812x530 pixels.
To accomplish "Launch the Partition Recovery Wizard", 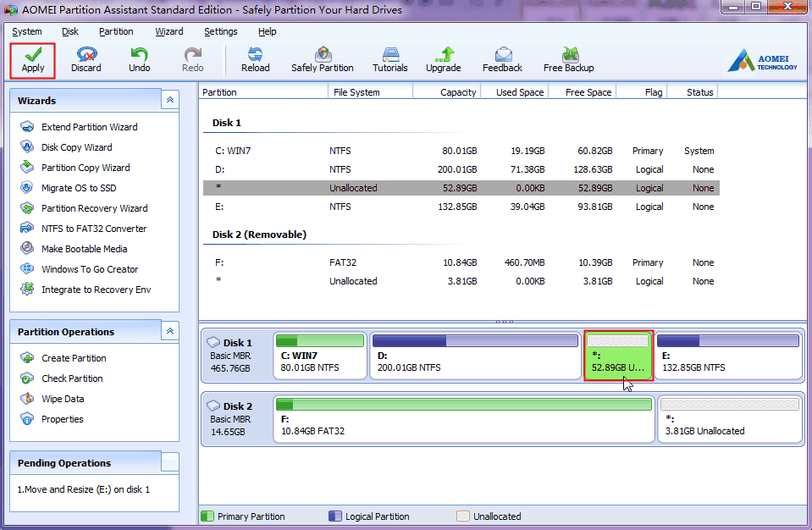I will 94,208.
